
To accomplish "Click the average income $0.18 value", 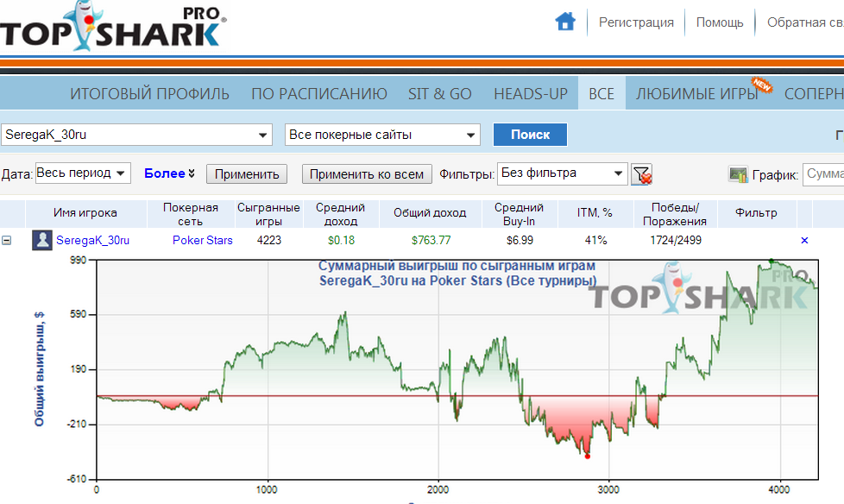I will [341, 240].
